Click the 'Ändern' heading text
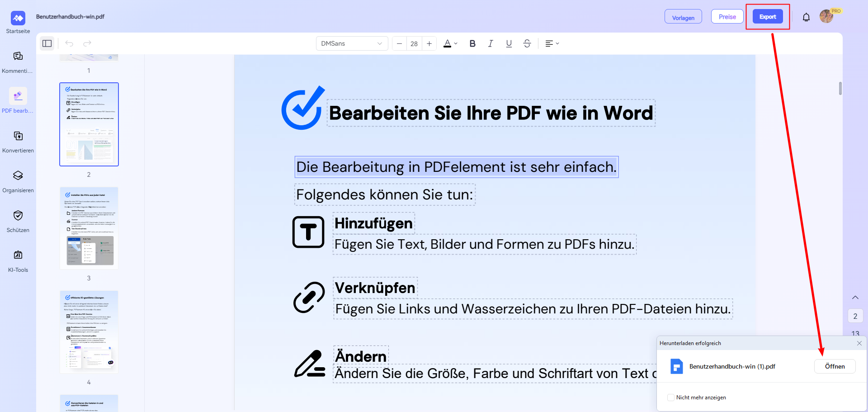Viewport: 868px width, 412px height. pos(361,356)
